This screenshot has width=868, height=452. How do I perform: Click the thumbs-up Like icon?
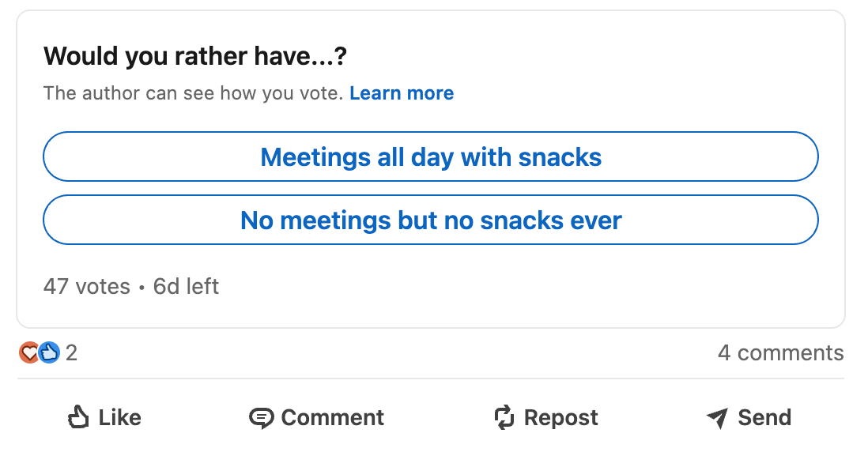coord(78,416)
